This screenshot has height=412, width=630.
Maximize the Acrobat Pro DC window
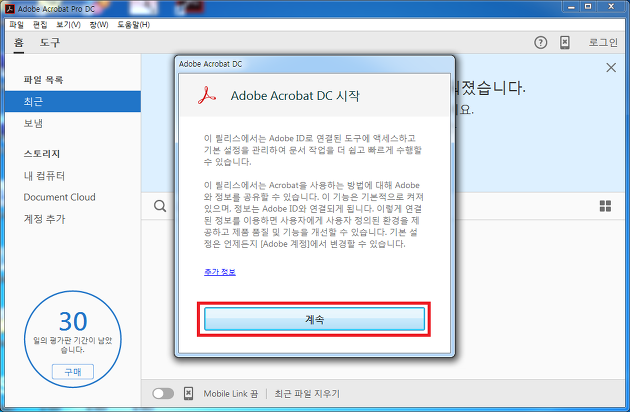(588, 7)
